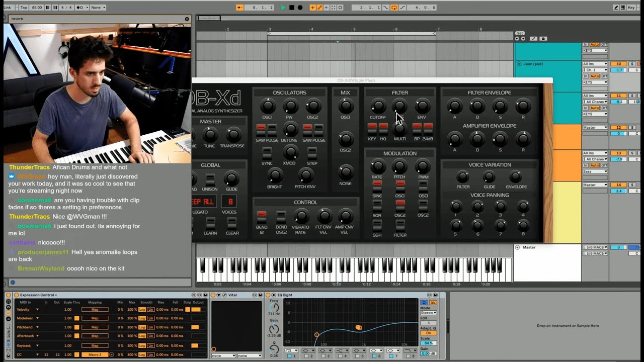Jump to next locator arrow

523,38
